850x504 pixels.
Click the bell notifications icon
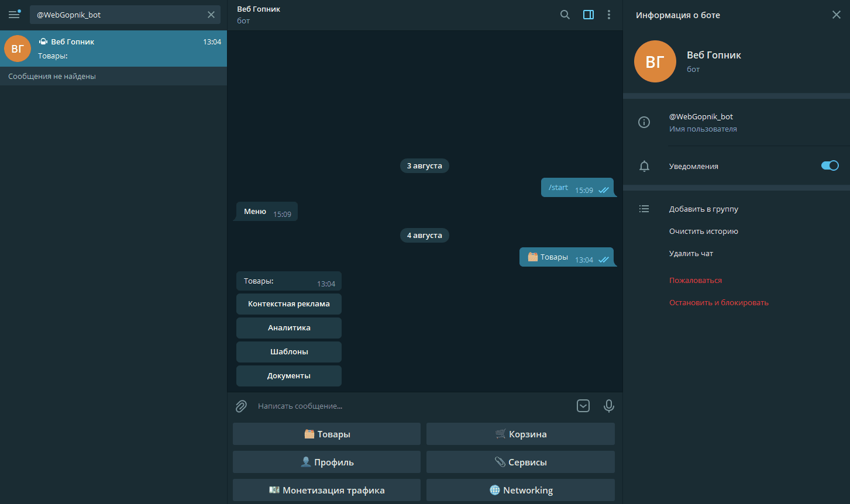[x=644, y=167]
